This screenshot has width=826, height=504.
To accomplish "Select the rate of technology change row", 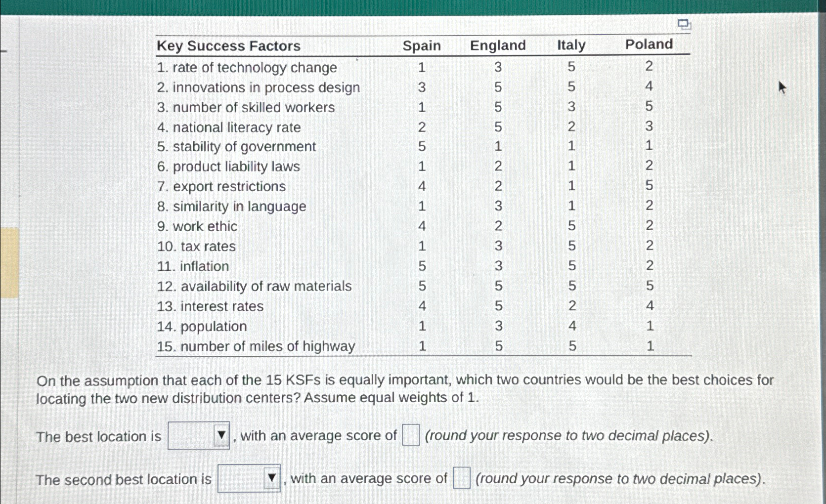I will pyautogui.click(x=246, y=67).
